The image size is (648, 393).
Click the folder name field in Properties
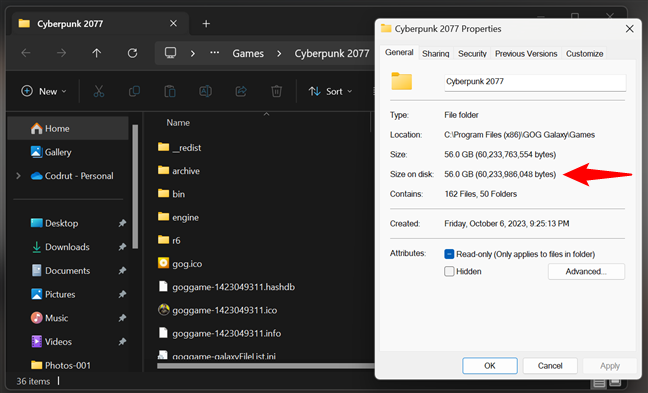535,82
